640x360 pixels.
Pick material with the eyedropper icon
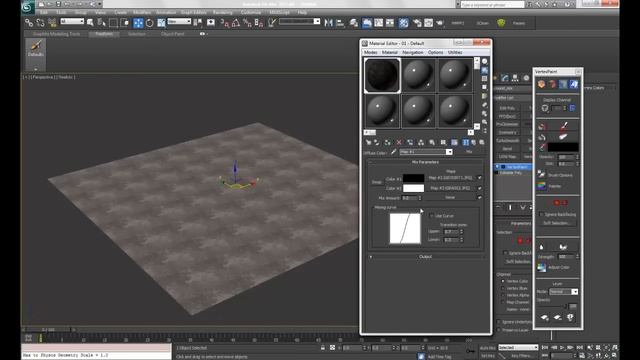coord(393,152)
